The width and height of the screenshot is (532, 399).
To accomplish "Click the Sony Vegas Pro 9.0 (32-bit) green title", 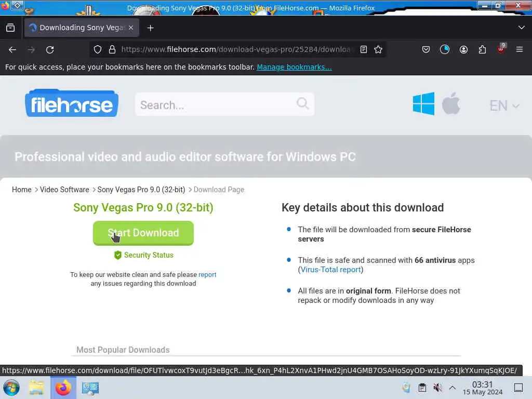I will pos(143,208).
